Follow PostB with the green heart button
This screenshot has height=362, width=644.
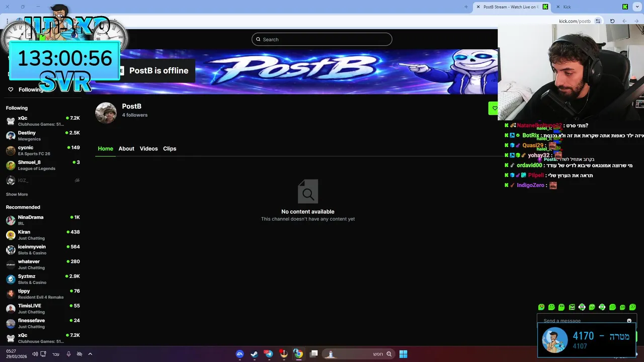(494, 108)
